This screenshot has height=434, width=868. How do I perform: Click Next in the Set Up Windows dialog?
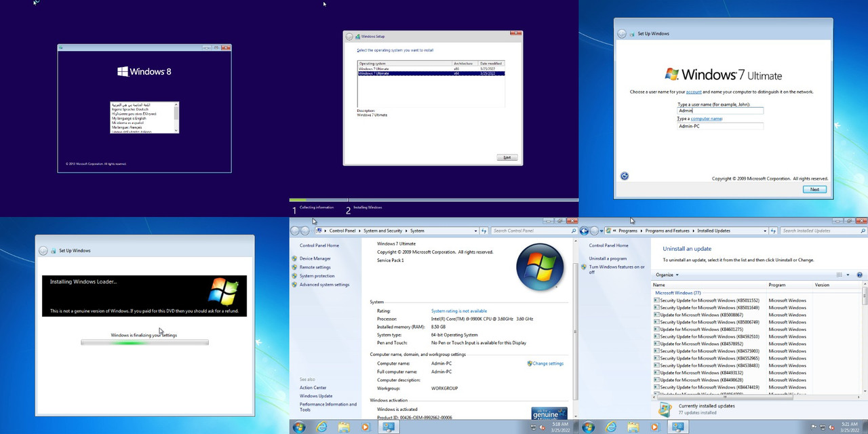(x=814, y=189)
